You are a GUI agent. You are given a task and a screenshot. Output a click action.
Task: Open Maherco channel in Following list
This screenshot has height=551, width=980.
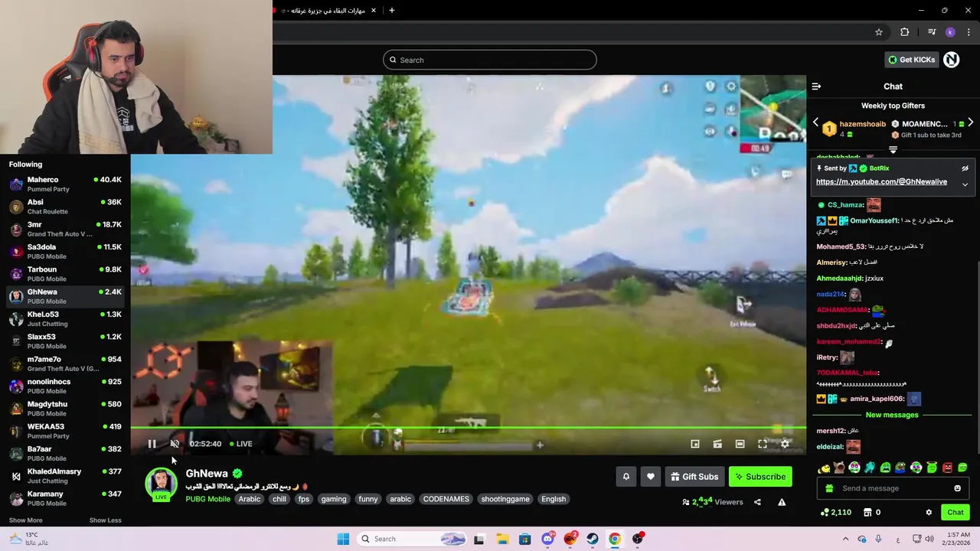point(65,184)
